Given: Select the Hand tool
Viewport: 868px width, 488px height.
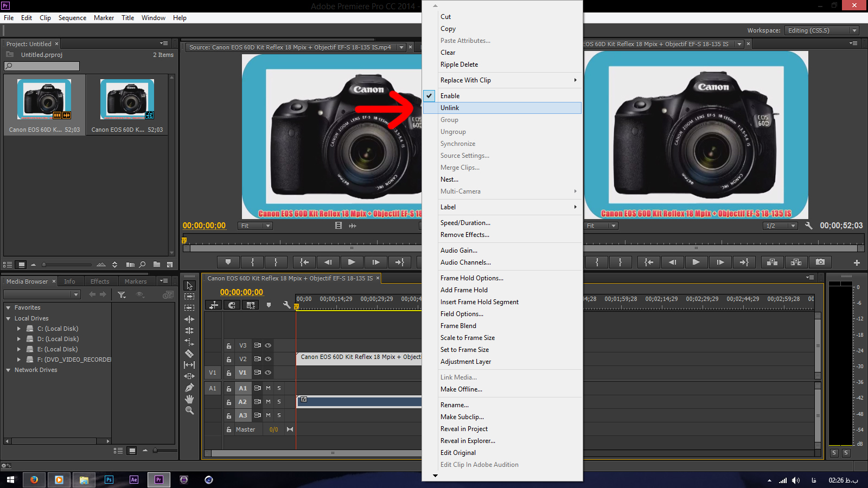Looking at the screenshot, I should pos(189,399).
